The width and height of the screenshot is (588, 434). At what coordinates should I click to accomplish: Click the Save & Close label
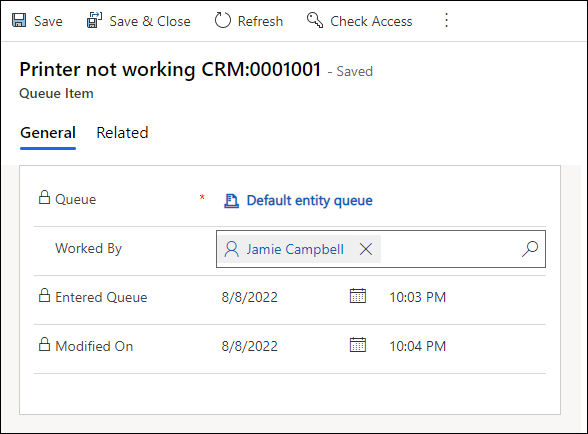pyautogui.click(x=150, y=21)
